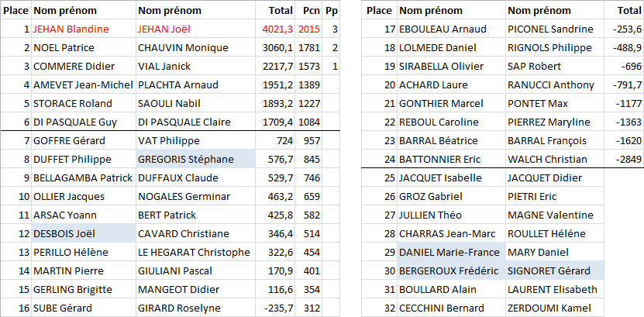
Task: Select the highlighted DANIEL Marie-France cell
Action: tap(450, 252)
